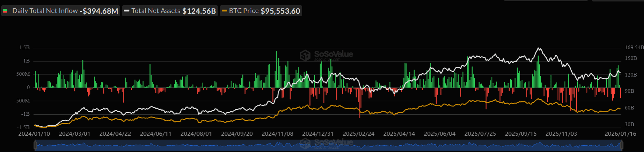Image resolution: width=644 pixels, height=152 pixels.
Task: Click the -$394.68M net inflow value
Action: [99, 11]
